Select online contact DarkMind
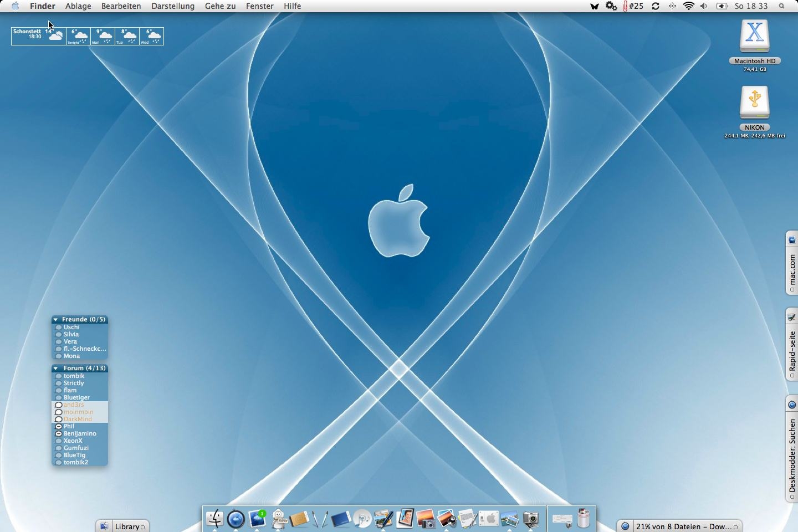Screen dimensions: 798x532 80,419
